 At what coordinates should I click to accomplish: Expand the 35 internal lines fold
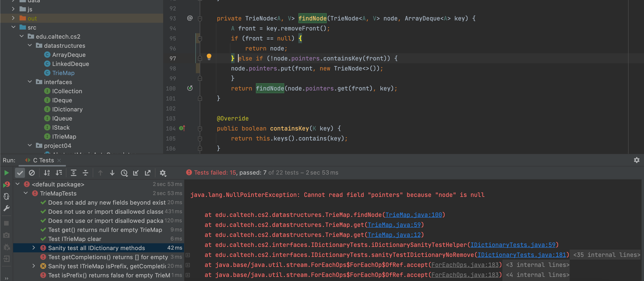[x=607, y=255]
